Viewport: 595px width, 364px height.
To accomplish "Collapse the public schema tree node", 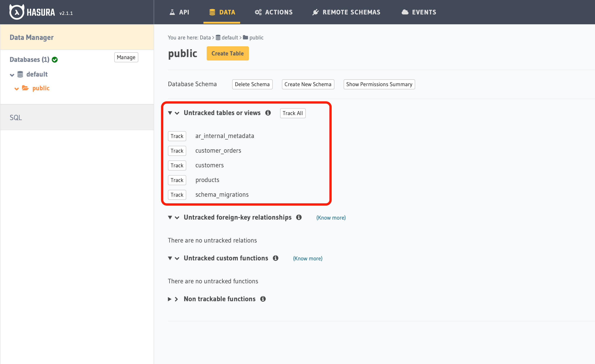I will coord(17,88).
